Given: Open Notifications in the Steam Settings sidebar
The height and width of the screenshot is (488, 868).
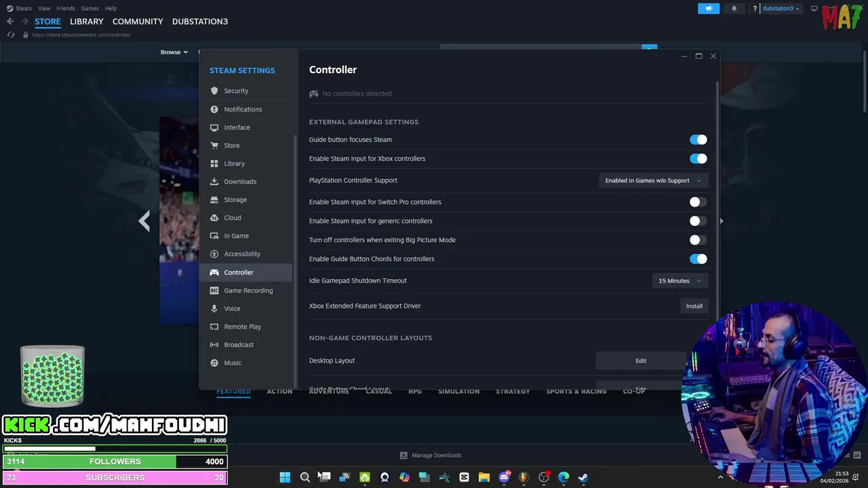Looking at the screenshot, I should (247, 109).
